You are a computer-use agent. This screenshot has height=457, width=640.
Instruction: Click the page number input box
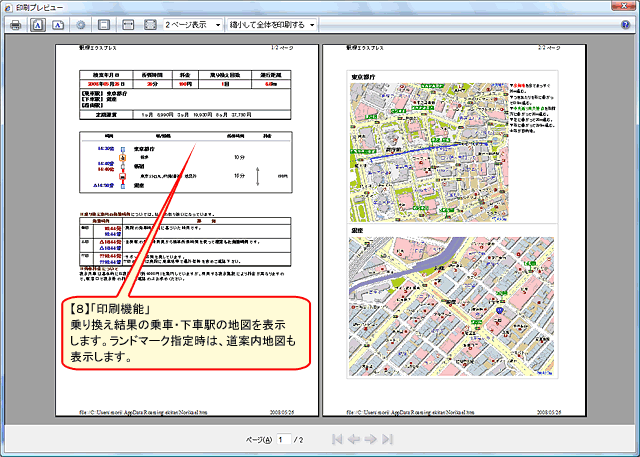tap(284, 439)
